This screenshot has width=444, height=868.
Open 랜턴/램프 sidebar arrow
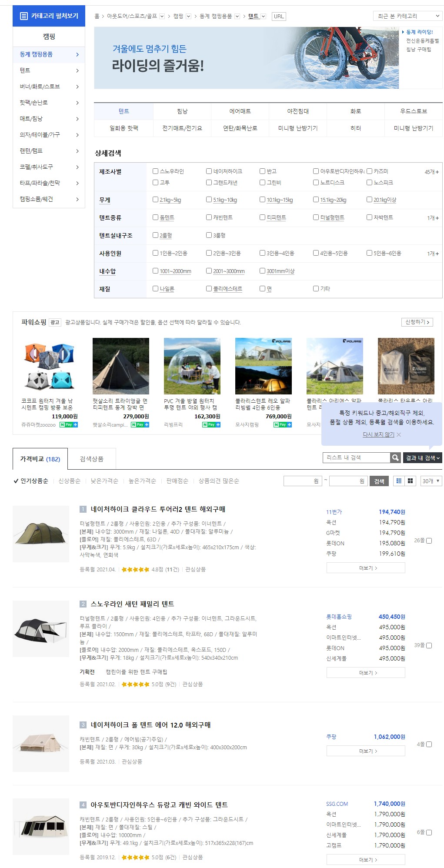[x=77, y=151]
